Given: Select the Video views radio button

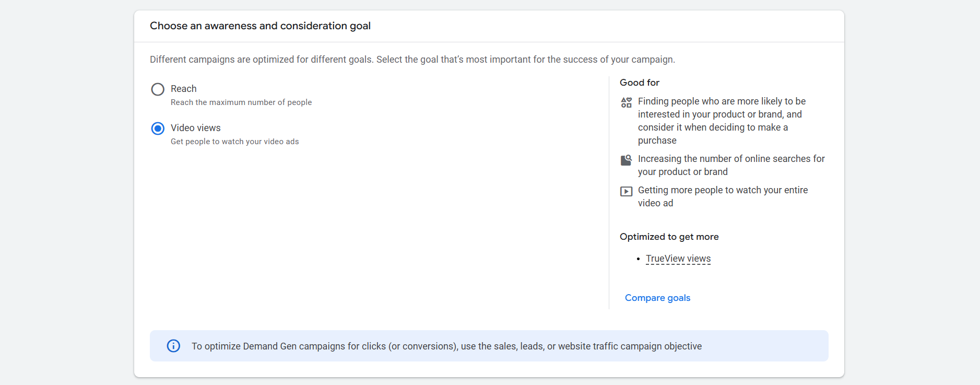Looking at the screenshot, I should tap(158, 129).
